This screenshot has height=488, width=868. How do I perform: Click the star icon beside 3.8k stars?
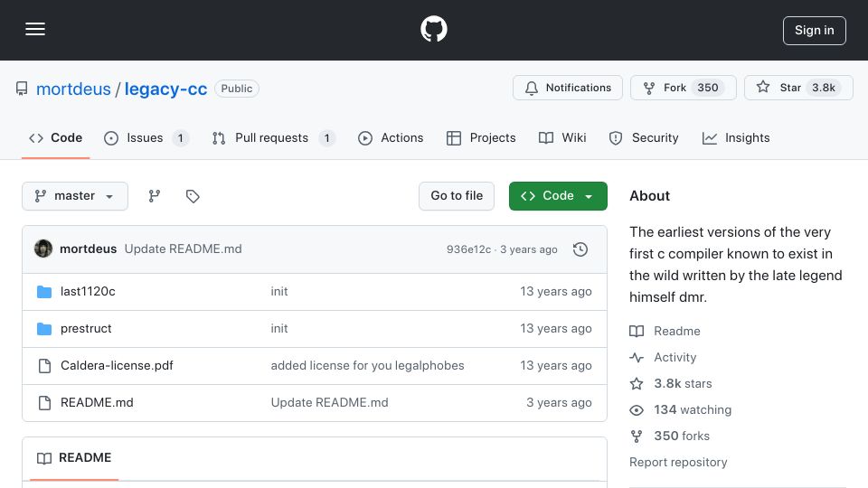[637, 383]
